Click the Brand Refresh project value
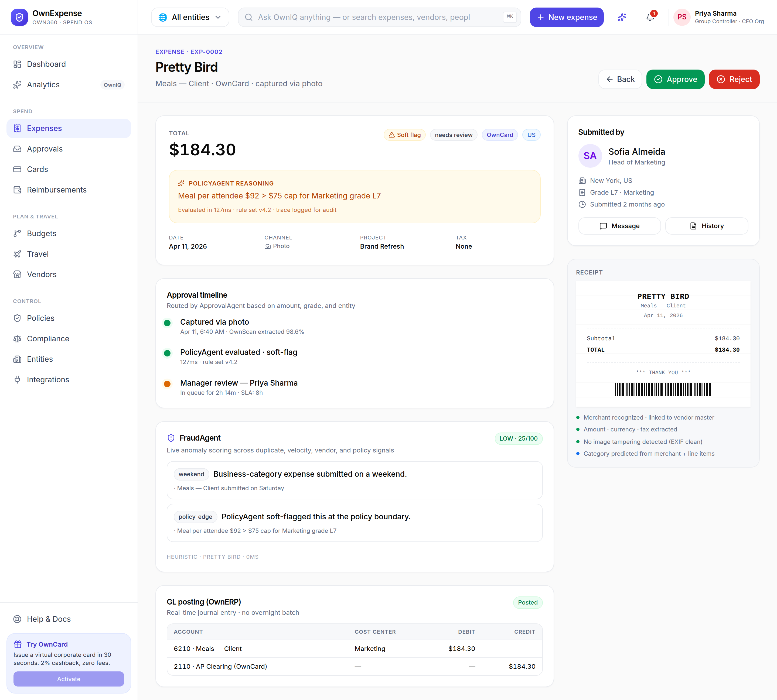 [x=382, y=246]
